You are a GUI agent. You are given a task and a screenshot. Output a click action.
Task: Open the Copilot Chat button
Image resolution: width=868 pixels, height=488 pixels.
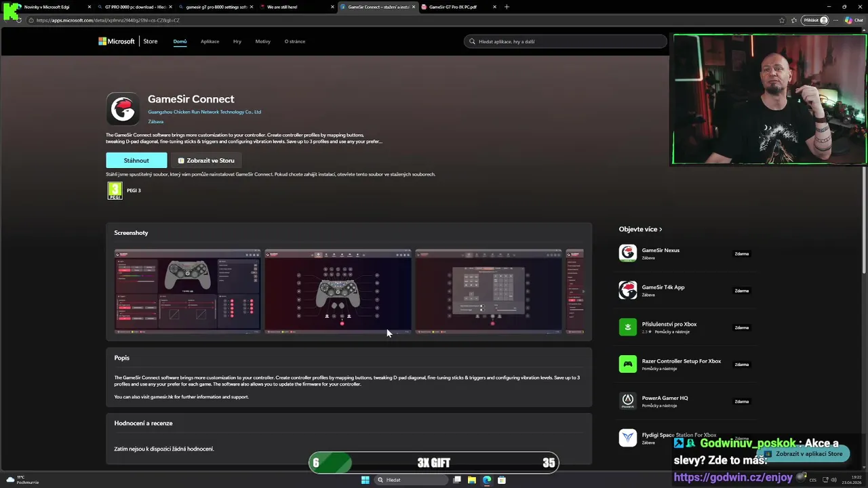(853, 20)
